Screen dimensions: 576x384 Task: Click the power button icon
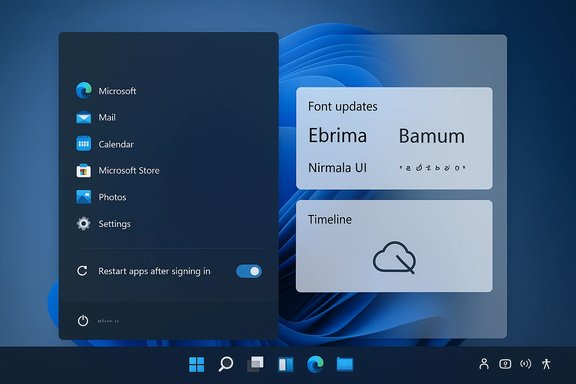pyautogui.click(x=83, y=320)
